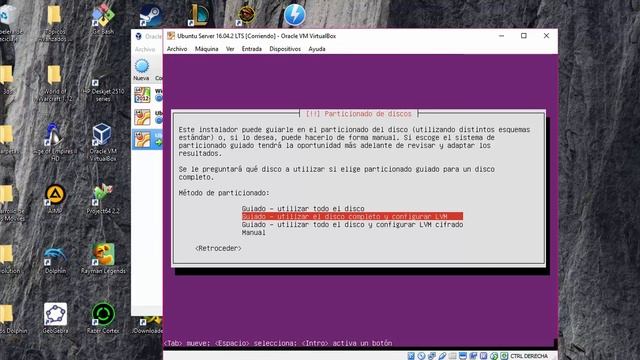Open the Topicos avanzados desktop folder
Image resolution: width=640 pixels, height=360 pixels.
coord(55,23)
